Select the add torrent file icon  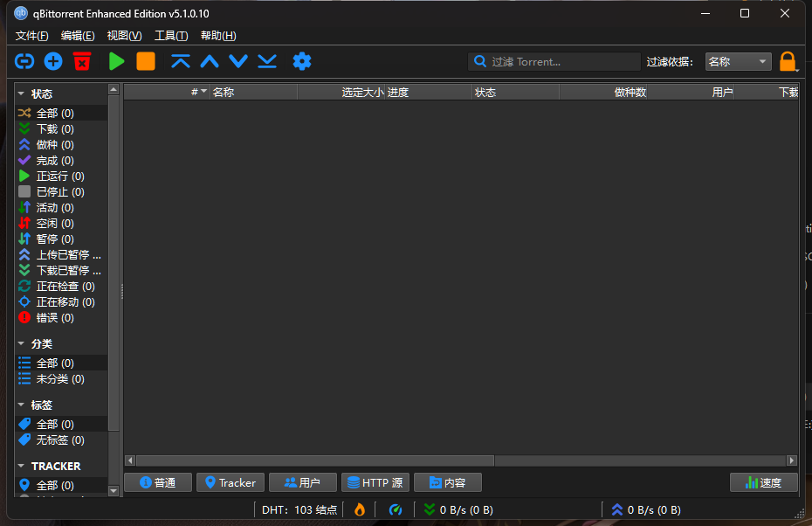[x=53, y=61]
